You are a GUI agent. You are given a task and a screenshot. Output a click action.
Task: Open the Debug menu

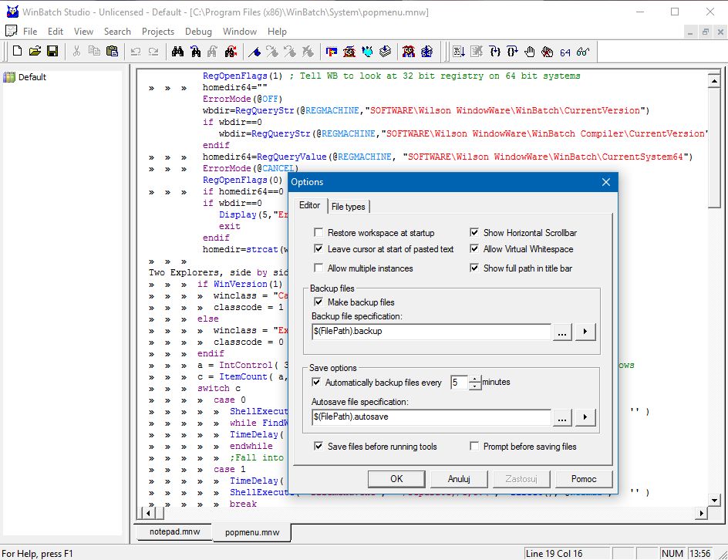[198, 32]
